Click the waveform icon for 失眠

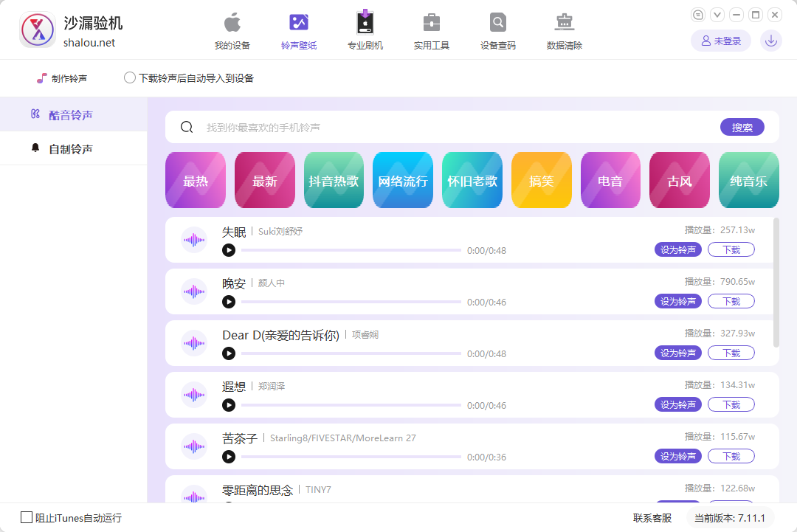click(194, 240)
